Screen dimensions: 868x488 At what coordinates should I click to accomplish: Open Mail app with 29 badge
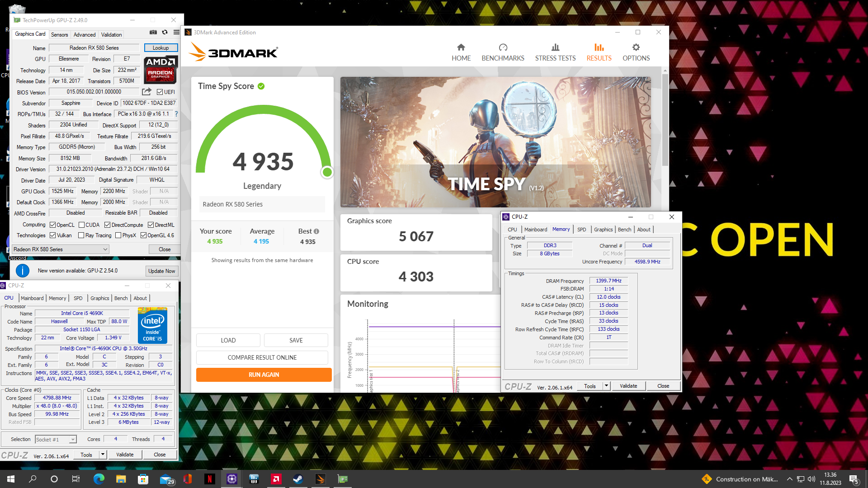(x=166, y=479)
